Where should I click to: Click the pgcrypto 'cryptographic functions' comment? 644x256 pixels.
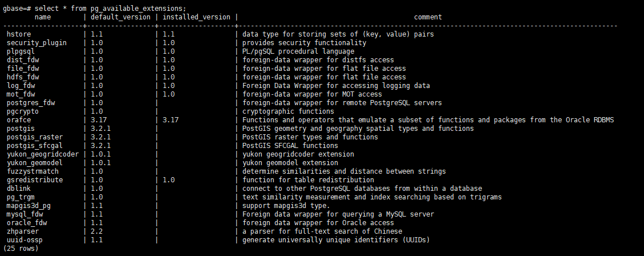288,111
